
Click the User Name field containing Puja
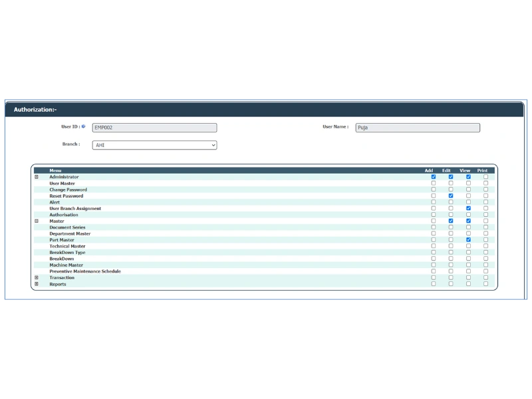point(417,128)
